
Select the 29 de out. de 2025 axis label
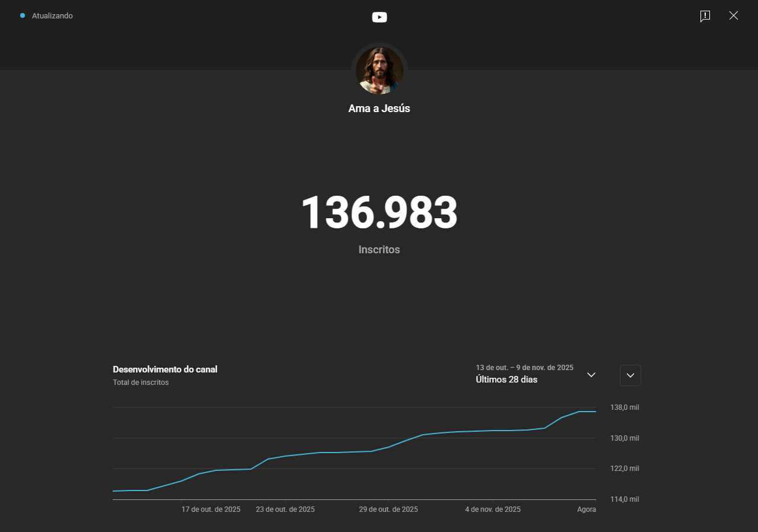[388, 509]
